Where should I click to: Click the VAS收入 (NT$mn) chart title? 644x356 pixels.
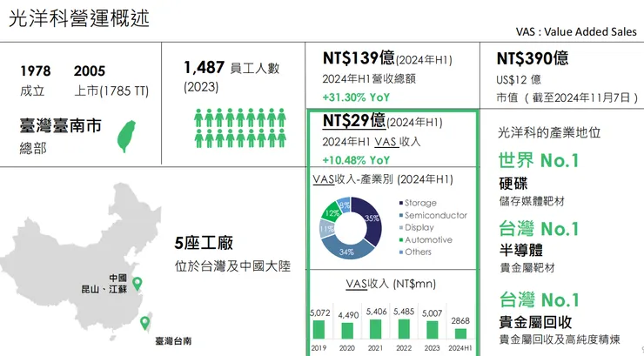391,284
